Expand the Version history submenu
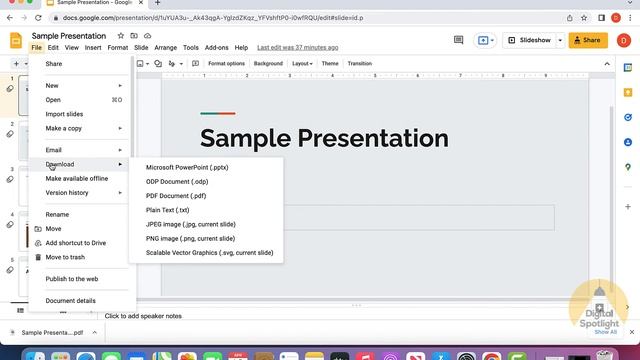The width and height of the screenshot is (640, 360). tap(120, 193)
